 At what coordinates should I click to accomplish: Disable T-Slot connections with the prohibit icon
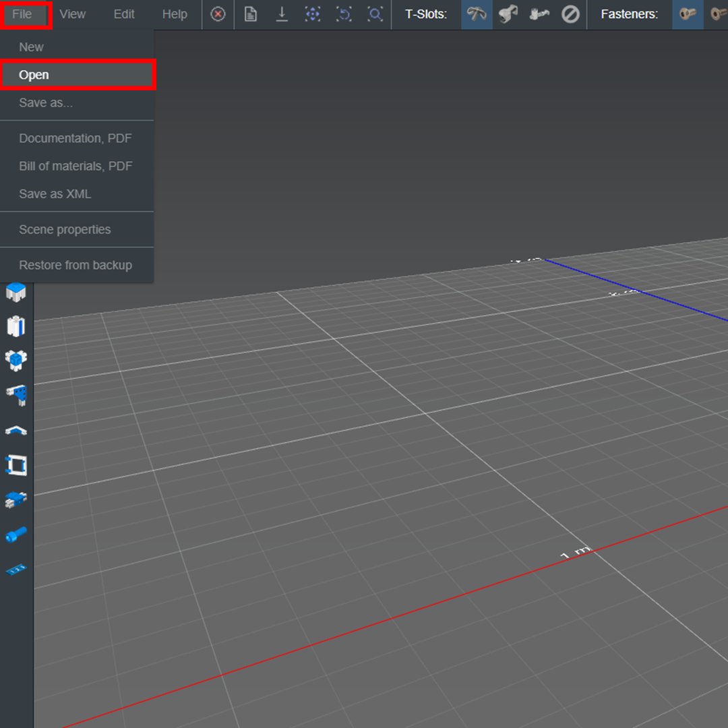point(570,14)
